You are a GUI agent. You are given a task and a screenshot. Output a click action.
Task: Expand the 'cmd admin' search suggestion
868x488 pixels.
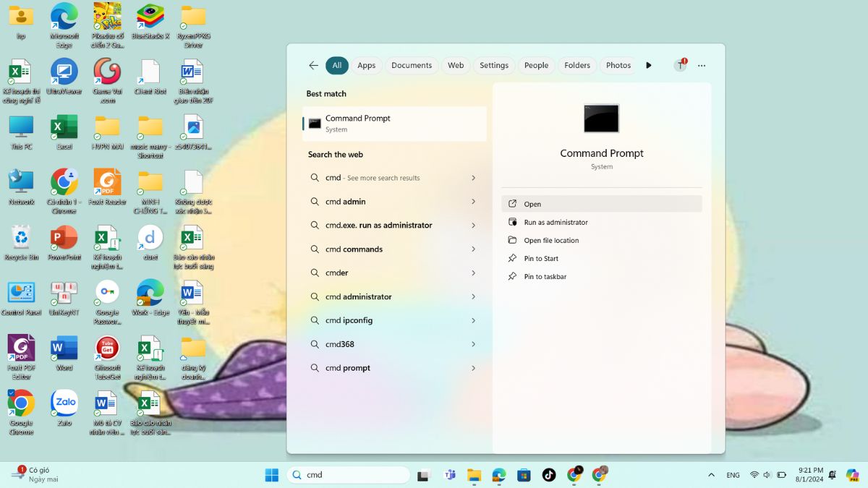point(474,202)
